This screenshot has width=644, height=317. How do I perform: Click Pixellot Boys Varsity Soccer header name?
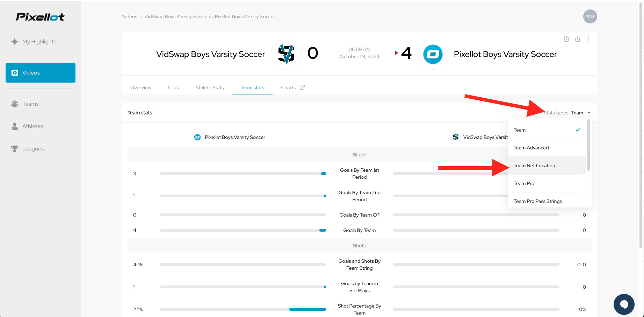click(505, 54)
